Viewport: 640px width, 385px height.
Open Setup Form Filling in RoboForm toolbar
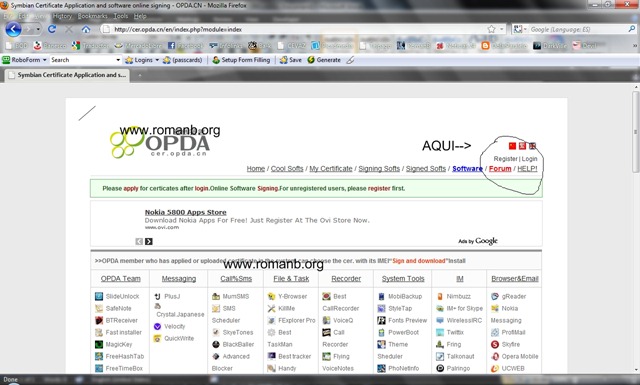241,60
